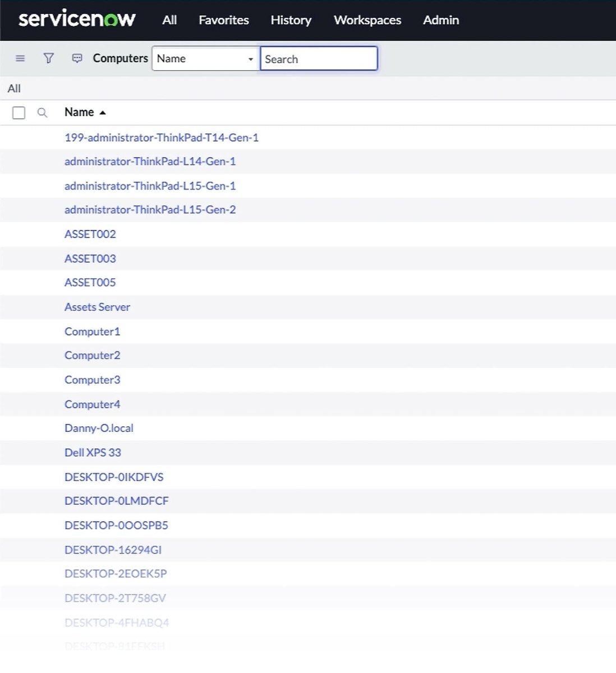Click the ServiceNow logo

coord(76,19)
